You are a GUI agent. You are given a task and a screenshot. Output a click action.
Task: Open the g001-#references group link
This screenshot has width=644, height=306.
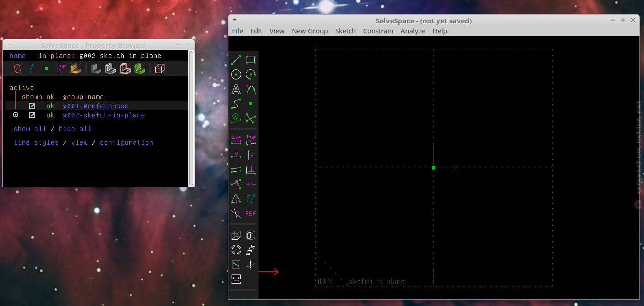(x=95, y=106)
